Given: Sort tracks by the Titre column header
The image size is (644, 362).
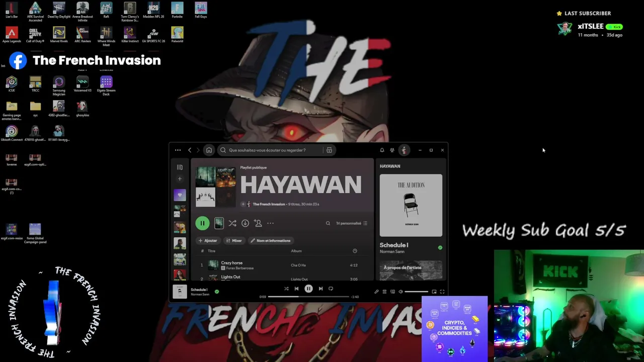Looking at the screenshot, I should [x=212, y=251].
